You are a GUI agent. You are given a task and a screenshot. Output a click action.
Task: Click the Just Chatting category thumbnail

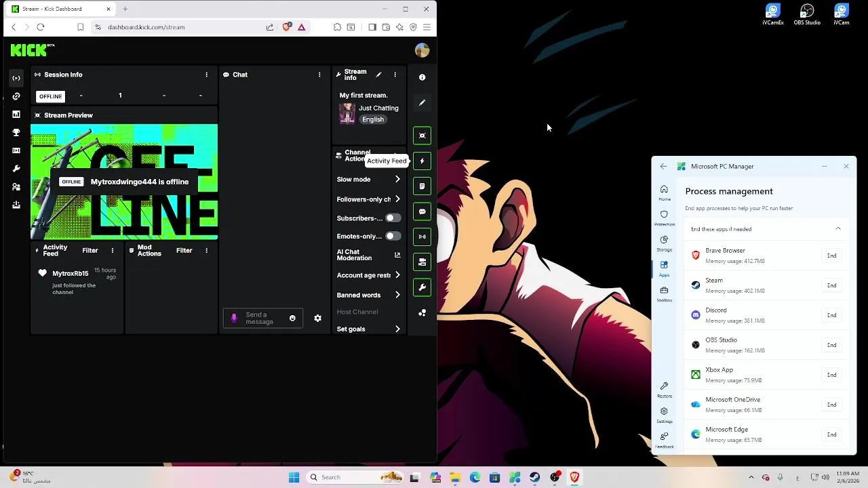coord(347,114)
